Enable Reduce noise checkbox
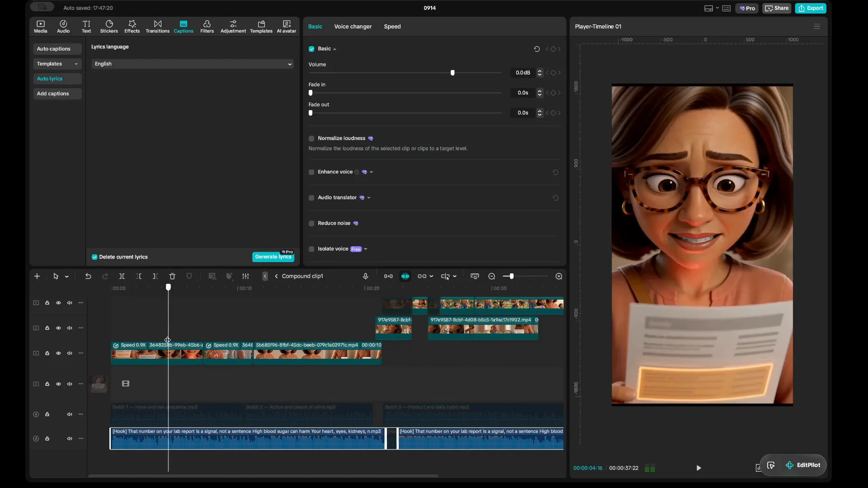Screen dimensions: 868x488 (311, 223)
